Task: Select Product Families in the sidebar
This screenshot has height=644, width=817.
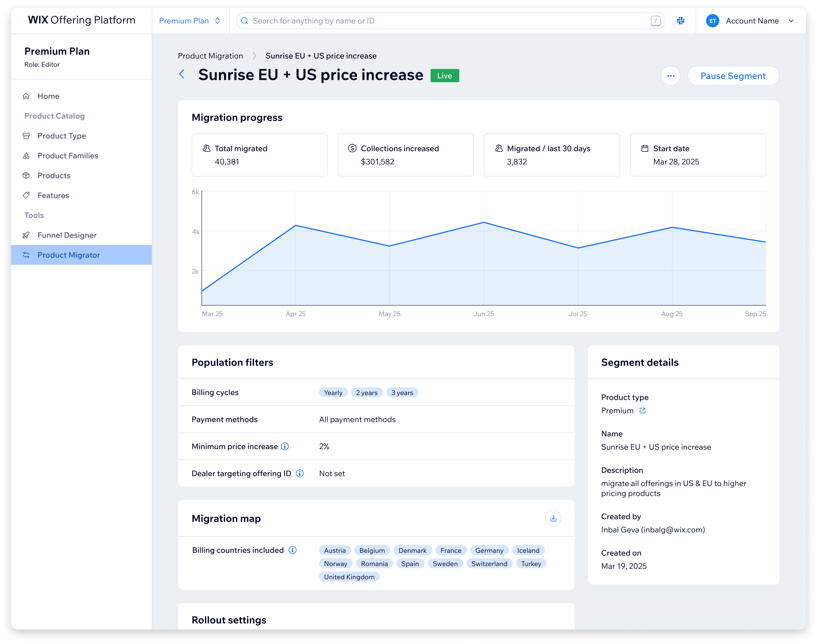Action: pos(81,156)
